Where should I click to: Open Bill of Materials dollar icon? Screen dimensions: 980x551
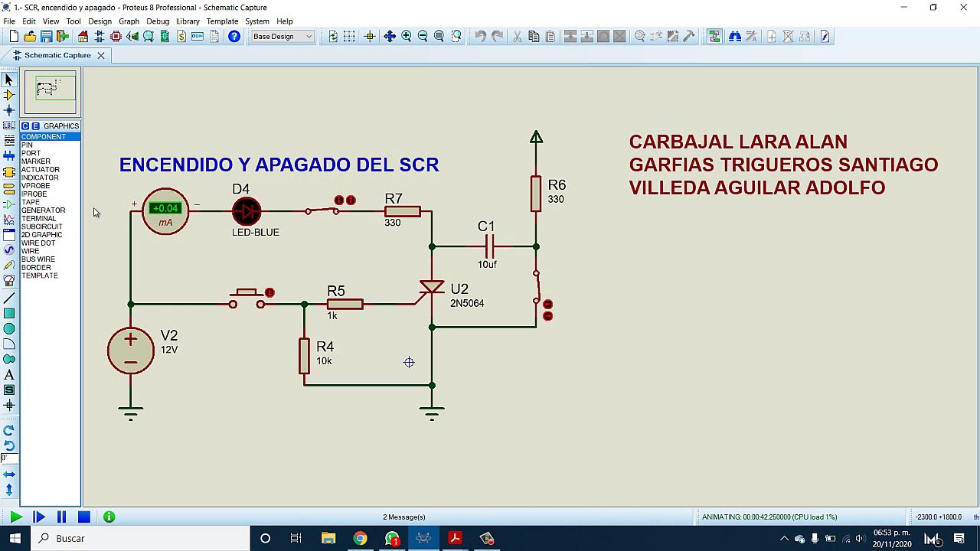[181, 36]
